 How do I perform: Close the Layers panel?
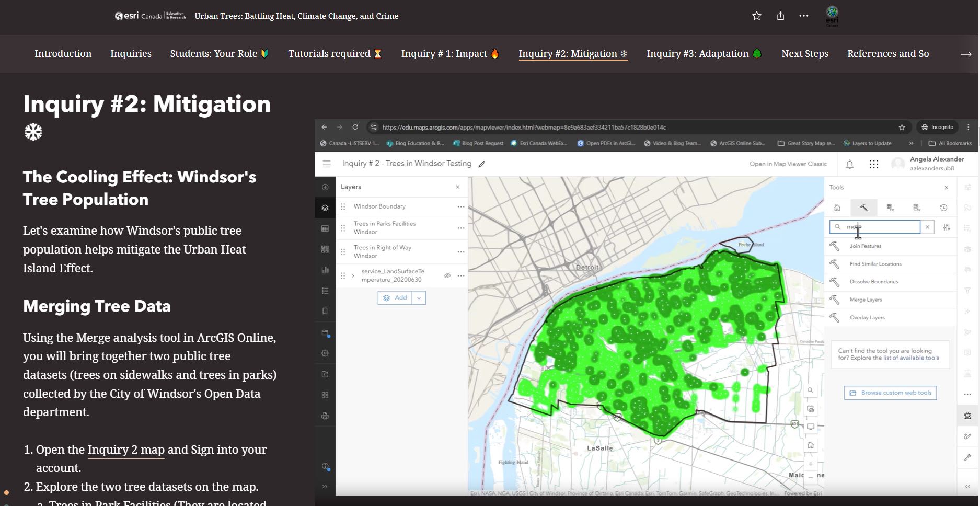(458, 187)
